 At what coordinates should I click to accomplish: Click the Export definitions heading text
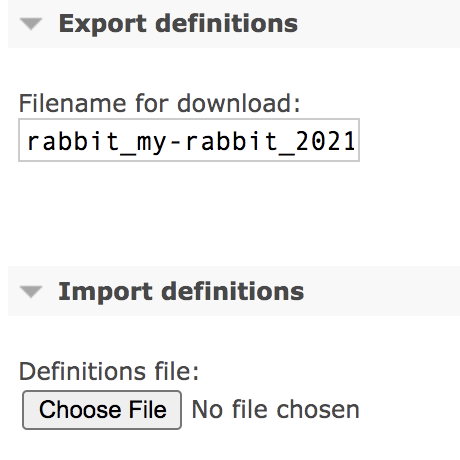[x=178, y=24]
